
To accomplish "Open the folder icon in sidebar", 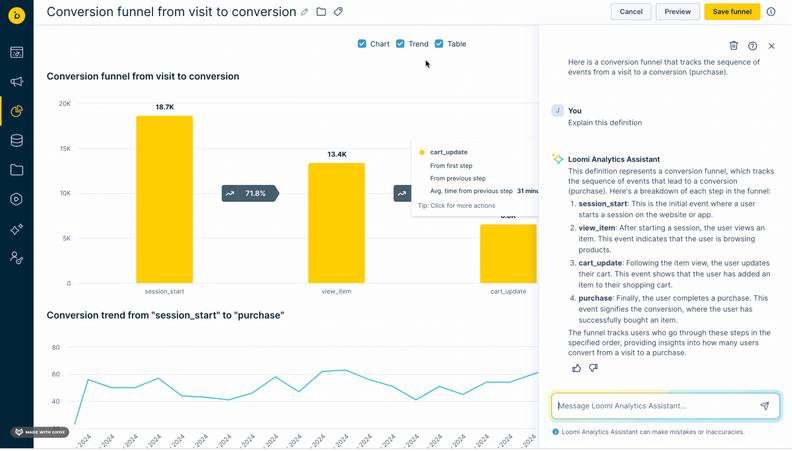I will 17,170.
